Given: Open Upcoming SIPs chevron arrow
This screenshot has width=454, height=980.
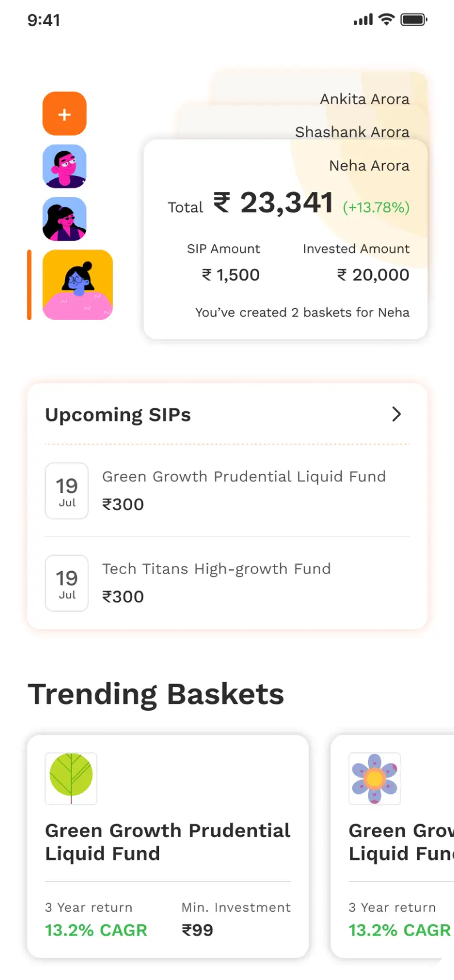Looking at the screenshot, I should (396, 414).
